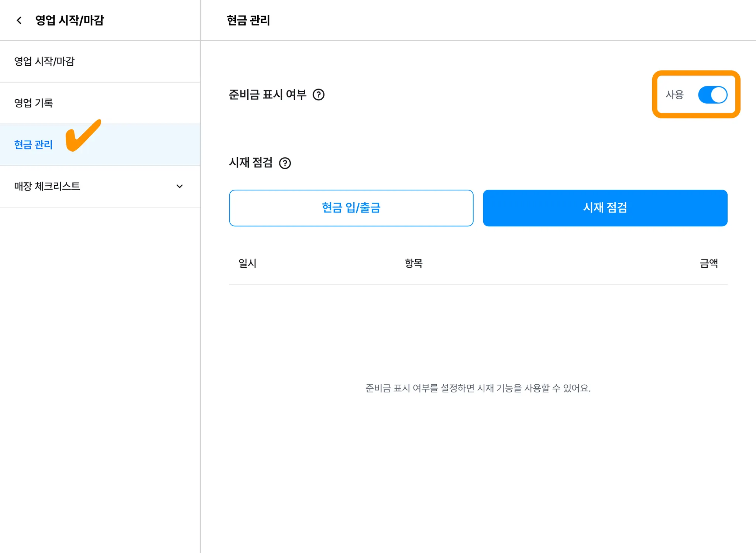
Task: Open 매장 체크리스트 menu item
Action: (47, 186)
